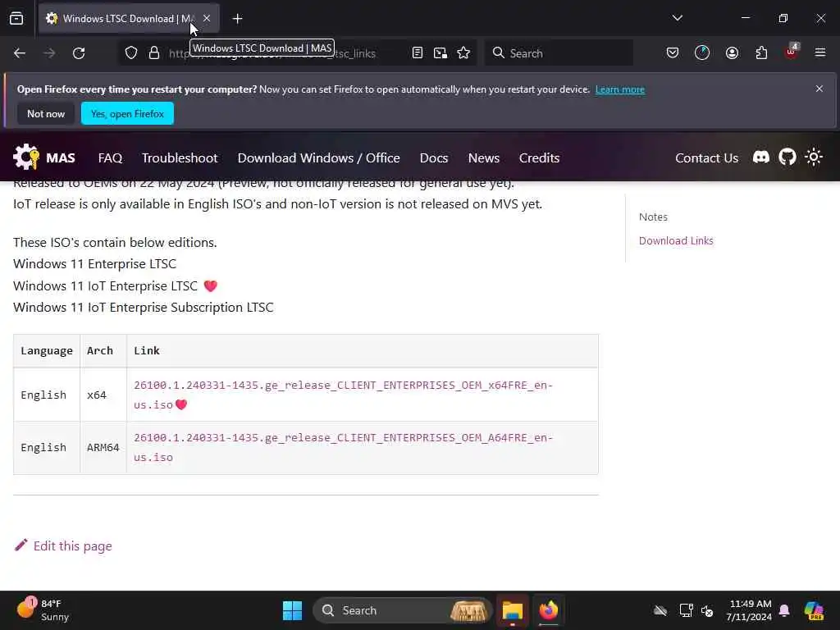Open the circular timer extension icon
Screen dimensions: 840x630
pos(702,52)
